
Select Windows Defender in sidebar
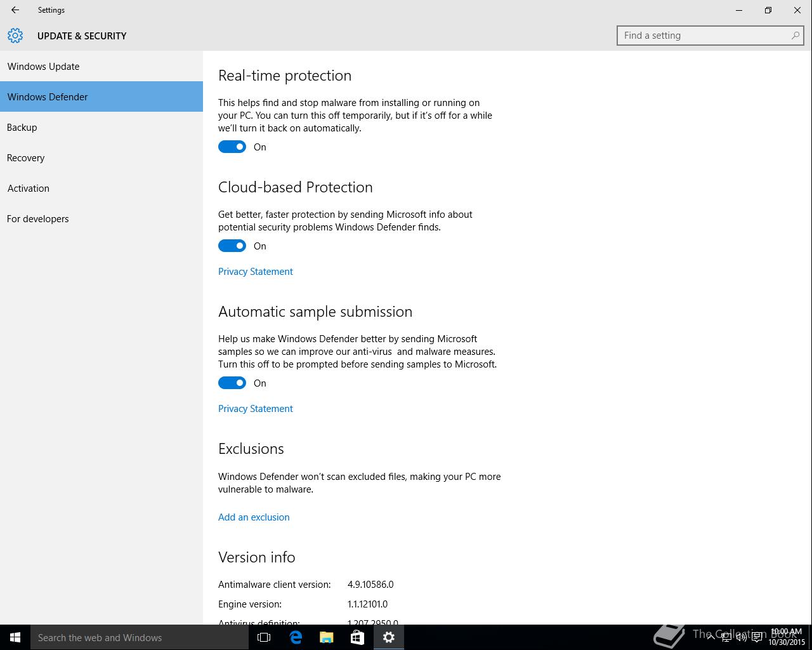[101, 96]
